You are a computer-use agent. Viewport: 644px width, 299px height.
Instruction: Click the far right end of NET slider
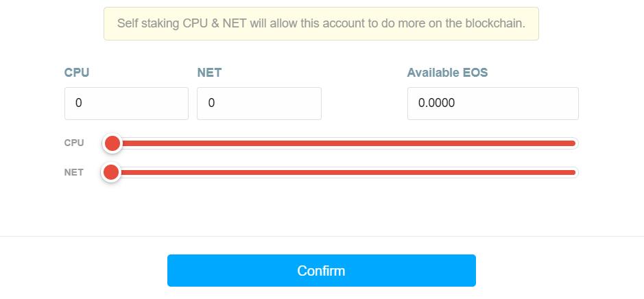point(574,173)
